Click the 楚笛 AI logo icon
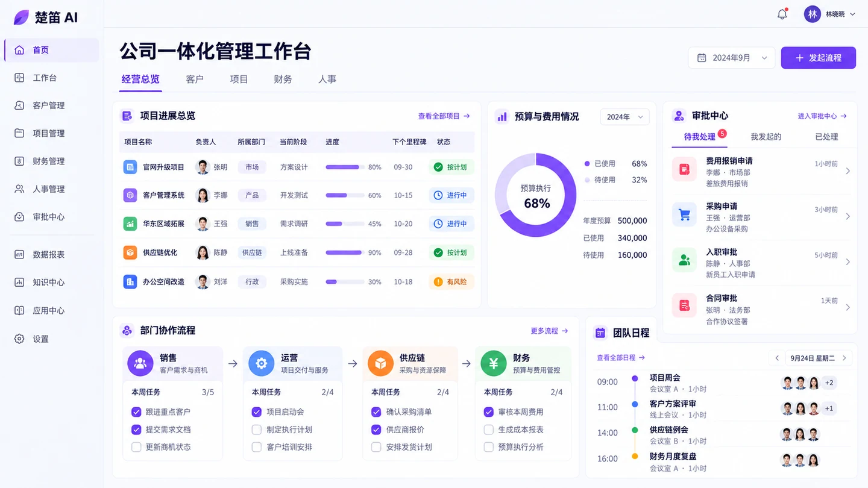 click(x=21, y=17)
